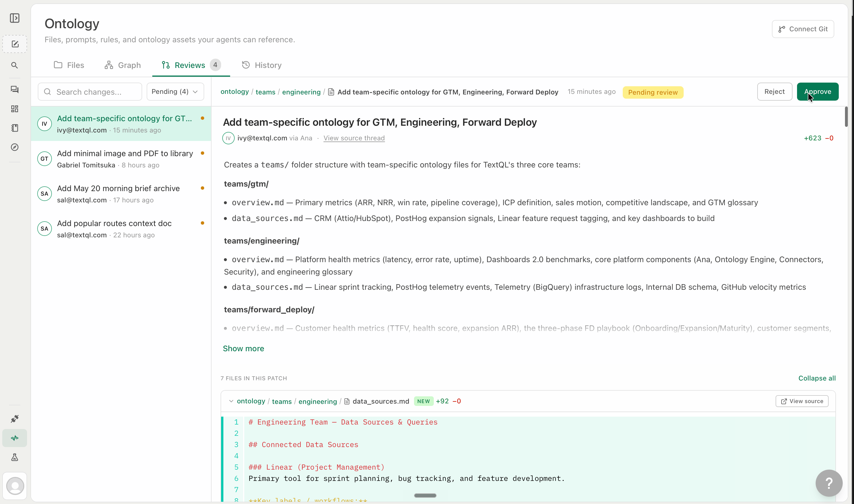Approve the team-specific ontology change
The height and width of the screenshot is (504, 854).
coord(818,92)
